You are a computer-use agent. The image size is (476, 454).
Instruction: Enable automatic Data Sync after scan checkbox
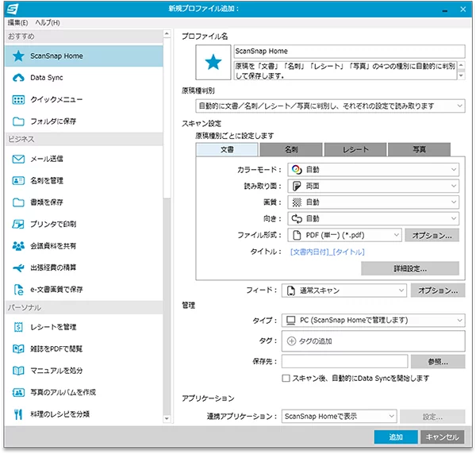pos(286,379)
